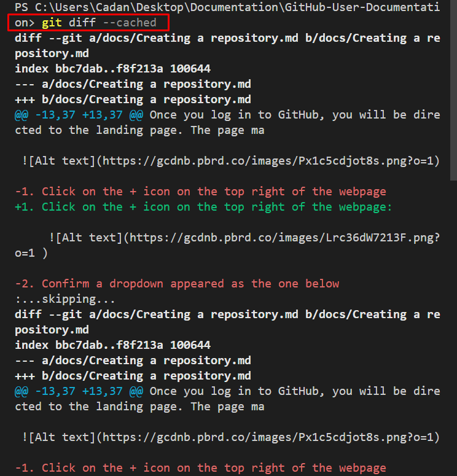
Task: Click the red '-1. Click on the + icon' line below skipping
Action: click(200, 468)
